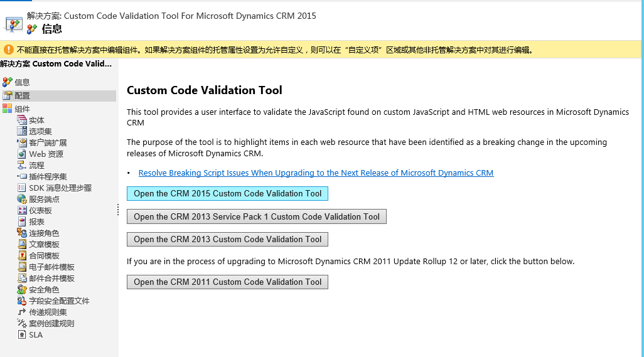This screenshot has width=644, height=357.
Task: Click the 配置 icon in sidebar
Action: pyautogui.click(x=8, y=95)
